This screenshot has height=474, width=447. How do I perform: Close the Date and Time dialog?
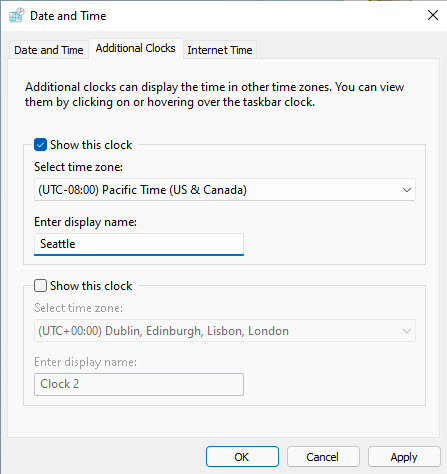click(x=433, y=15)
